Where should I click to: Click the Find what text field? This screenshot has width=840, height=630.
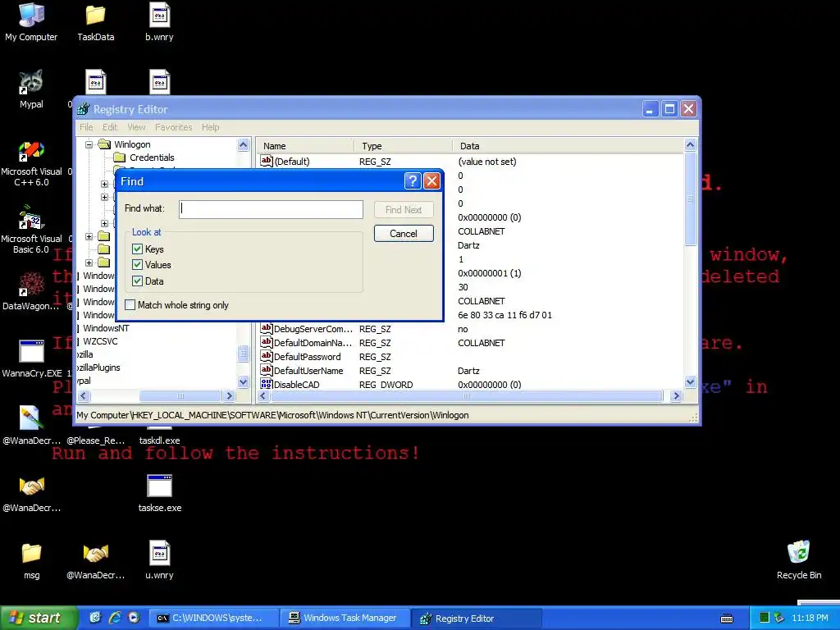click(x=271, y=209)
